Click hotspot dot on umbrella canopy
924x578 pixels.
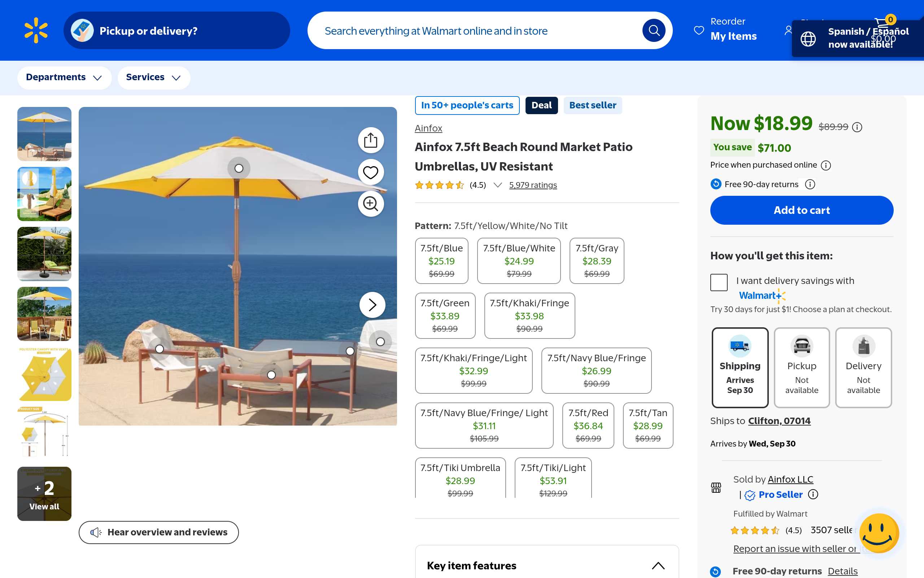point(239,168)
